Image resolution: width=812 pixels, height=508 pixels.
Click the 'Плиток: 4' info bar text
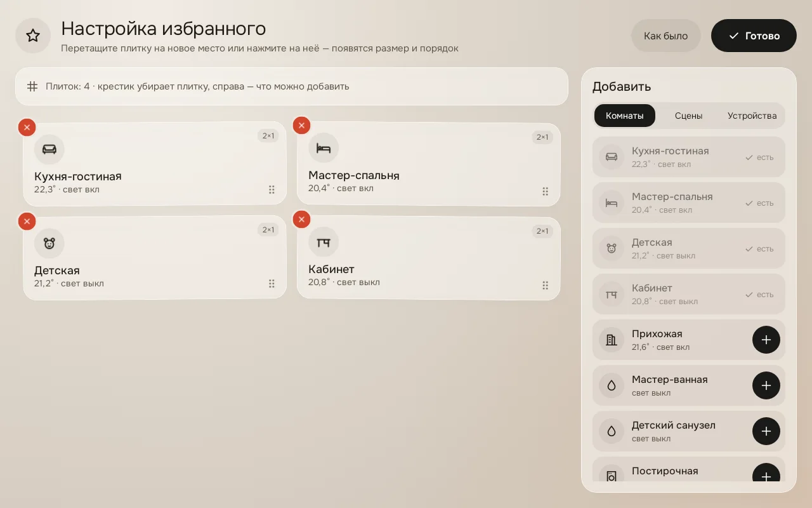[x=197, y=86]
